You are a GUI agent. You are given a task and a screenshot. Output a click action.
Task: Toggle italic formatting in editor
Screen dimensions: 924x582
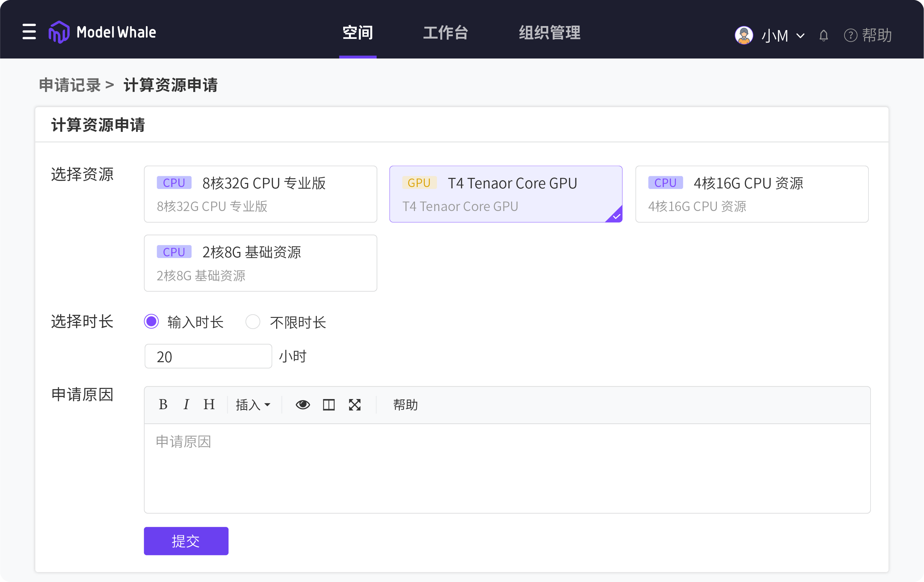186,404
